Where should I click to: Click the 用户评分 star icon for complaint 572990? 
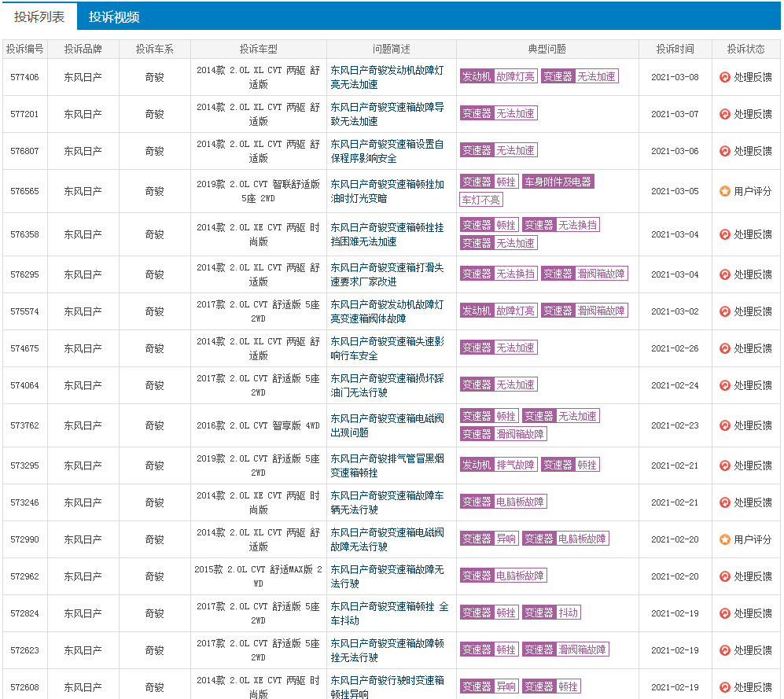click(724, 539)
